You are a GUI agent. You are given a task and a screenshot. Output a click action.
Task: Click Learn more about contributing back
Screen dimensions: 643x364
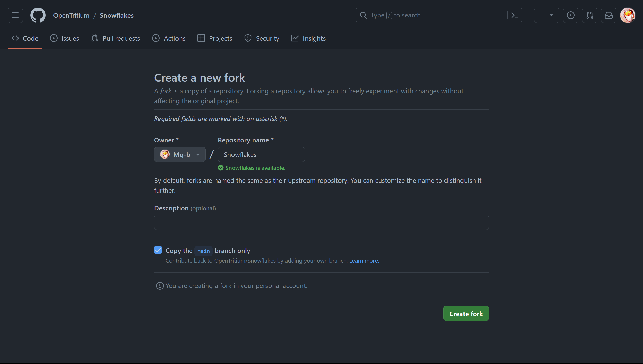(363, 260)
